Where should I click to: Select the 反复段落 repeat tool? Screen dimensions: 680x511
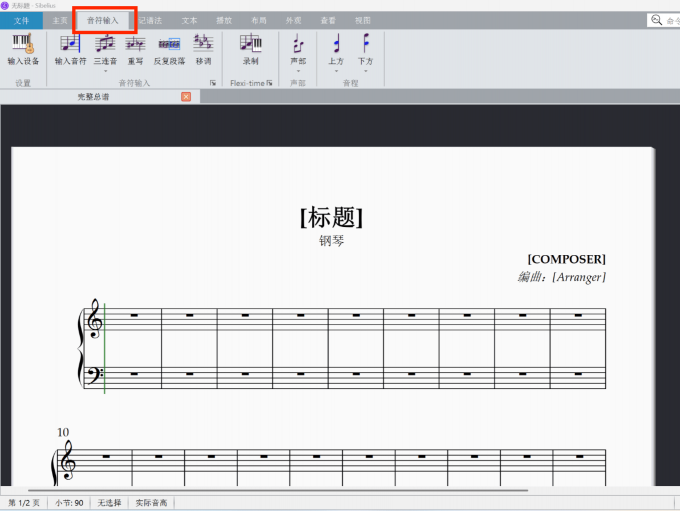tap(169, 49)
